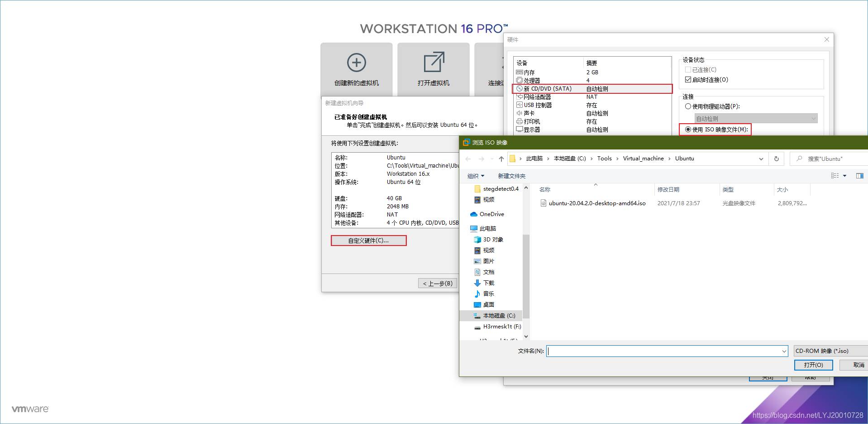
Task: Open the stegdetect0.4 folder in sidebar
Action: tap(496, 188)
